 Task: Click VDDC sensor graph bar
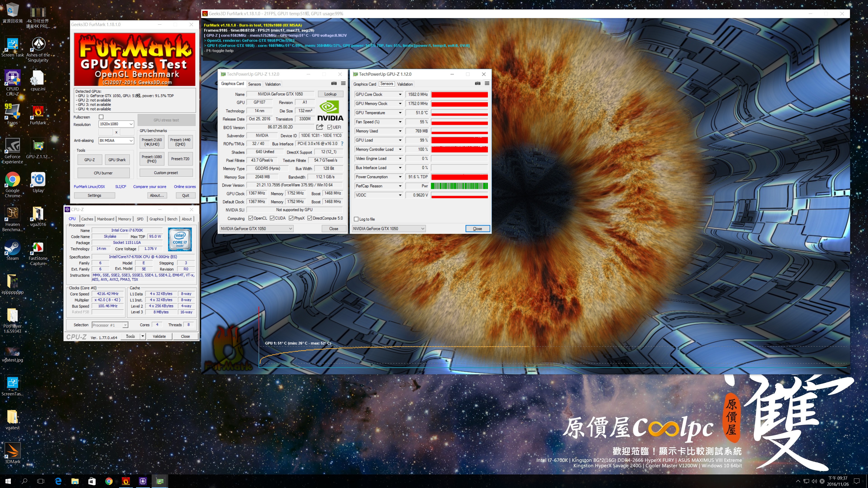(x=459, y=195)
